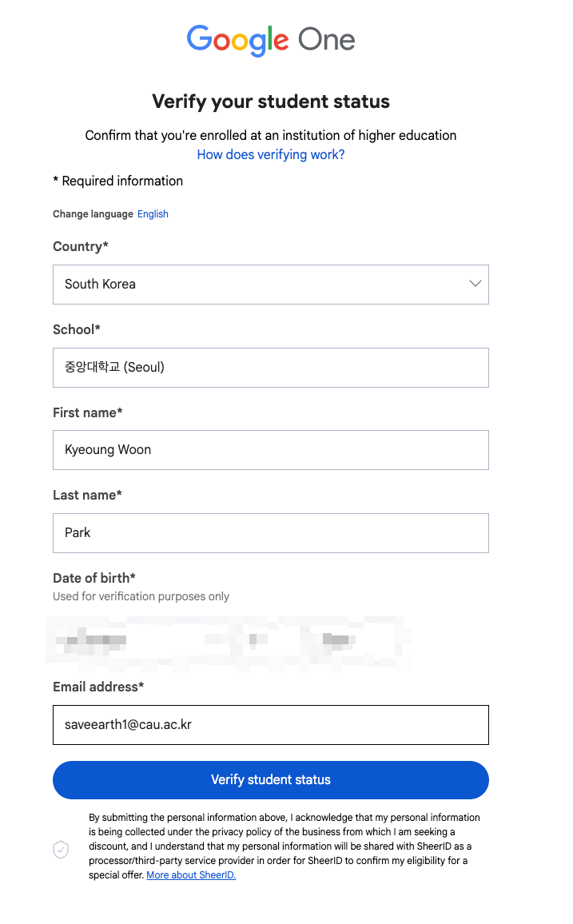Click the Last name label
The height and width of the screenshot is (924, 573).
[x=87, y=495]
